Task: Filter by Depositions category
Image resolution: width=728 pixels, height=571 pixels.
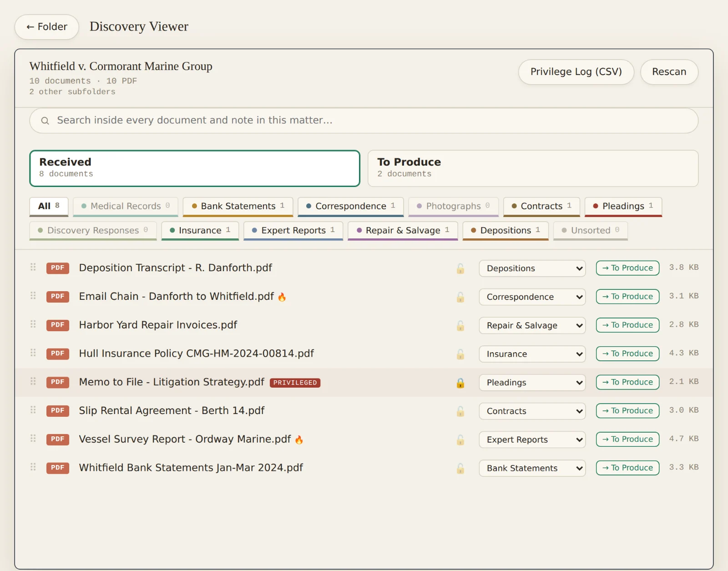Action: (506, 231)
